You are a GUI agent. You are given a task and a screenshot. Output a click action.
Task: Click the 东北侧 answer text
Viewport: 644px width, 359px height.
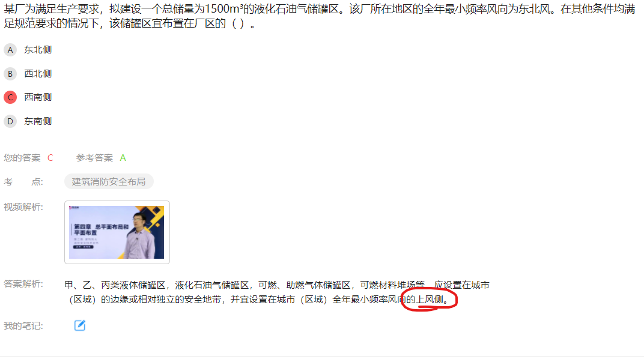tap(38, 50)
